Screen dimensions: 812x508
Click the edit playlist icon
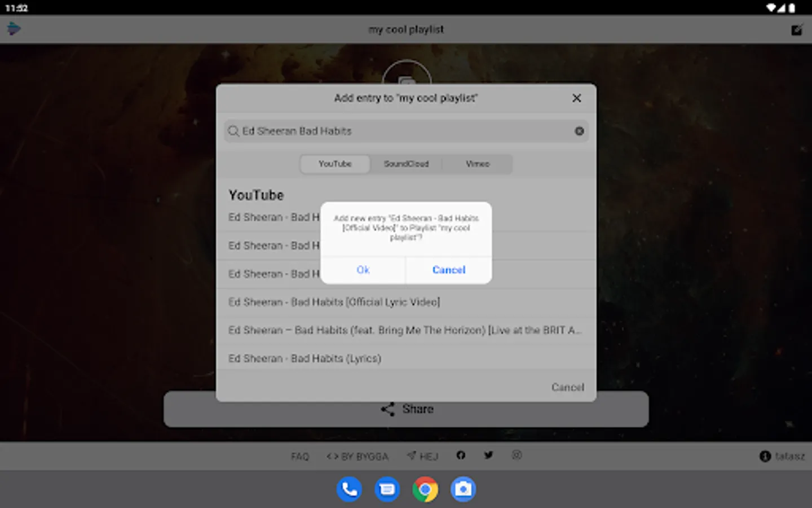(x=796, y=29)
